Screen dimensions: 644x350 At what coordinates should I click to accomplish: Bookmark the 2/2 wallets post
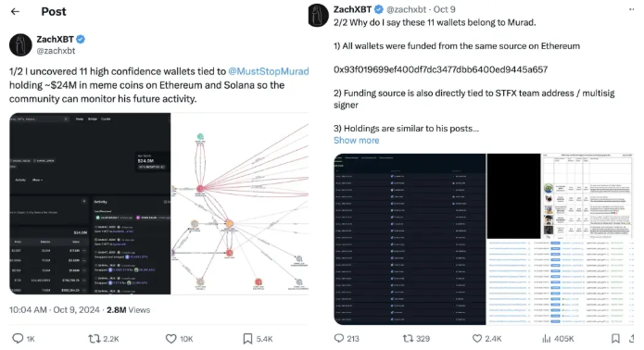point(615,339)
